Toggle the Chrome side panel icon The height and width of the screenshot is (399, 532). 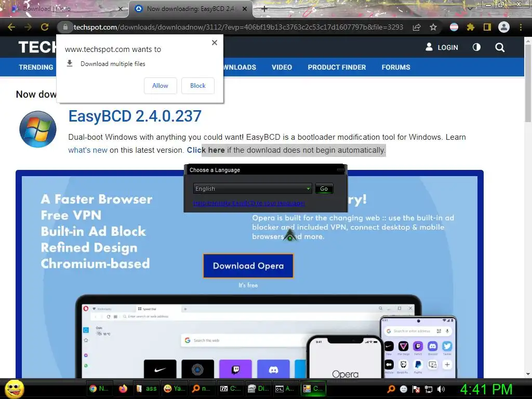(x=487, y=27)
